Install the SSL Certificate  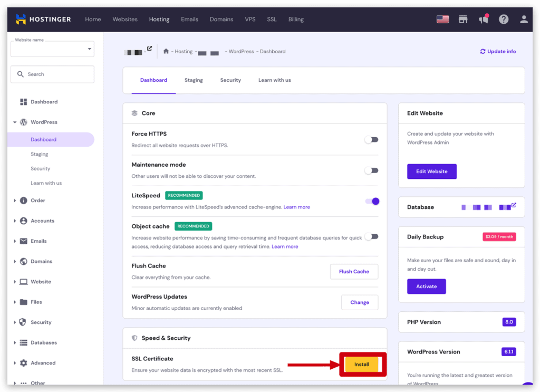(x=362, y=365)
